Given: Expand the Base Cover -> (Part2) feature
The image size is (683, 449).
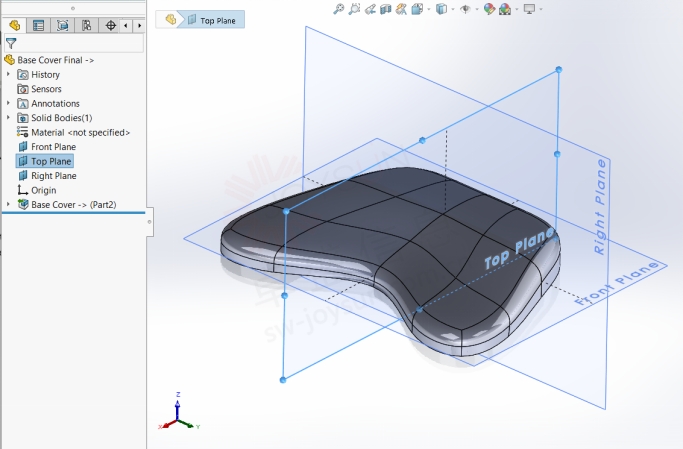Looking at the screenshot, I should point(8,204).
